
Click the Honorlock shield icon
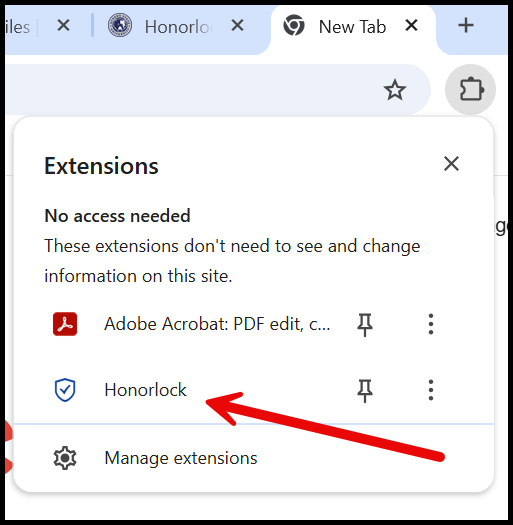[65, 390]
